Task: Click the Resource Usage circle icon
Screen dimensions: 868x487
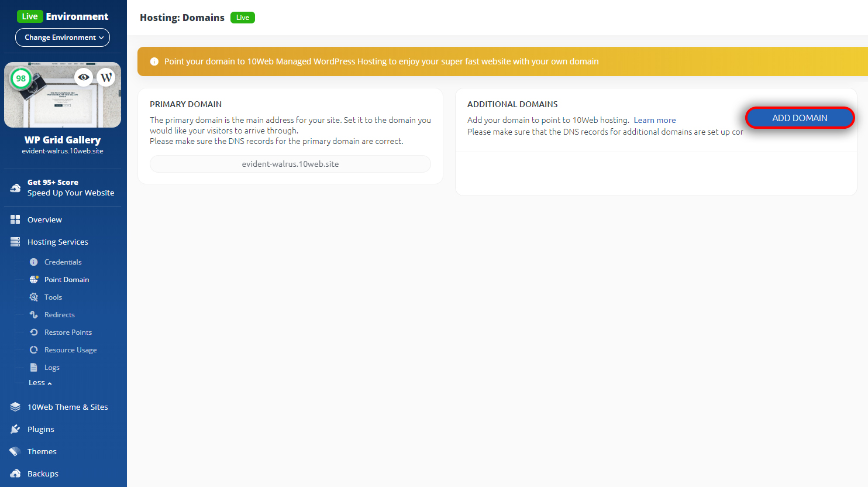Action: (x=34, y=350)
